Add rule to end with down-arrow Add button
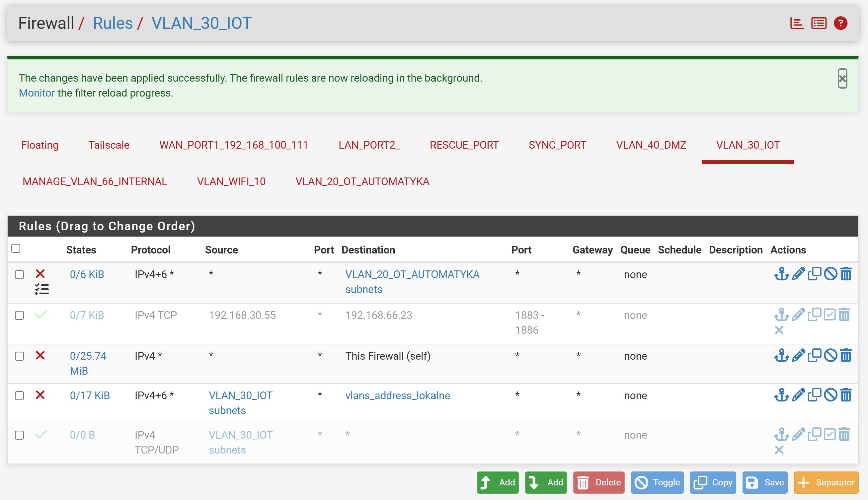The height and width of the screenshot is (500, 868). point(546,482)
